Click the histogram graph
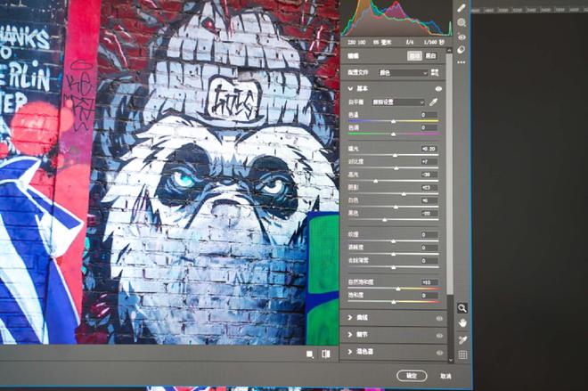The width and height of the screenshot is (588, 391). [x=396, y=18]
